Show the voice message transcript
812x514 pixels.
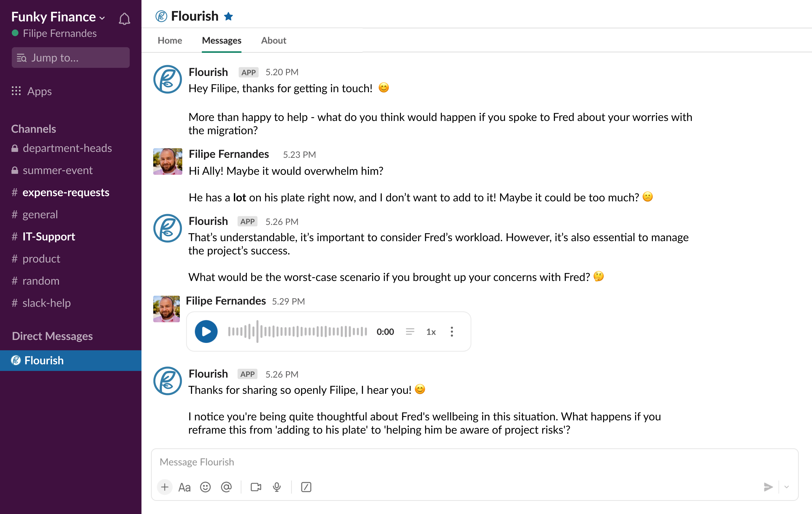pos(410,332)
